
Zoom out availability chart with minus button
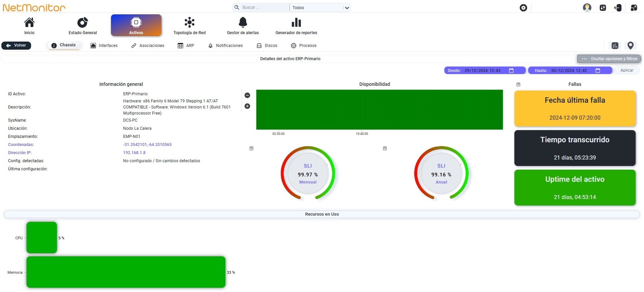[x=247, y=95]
